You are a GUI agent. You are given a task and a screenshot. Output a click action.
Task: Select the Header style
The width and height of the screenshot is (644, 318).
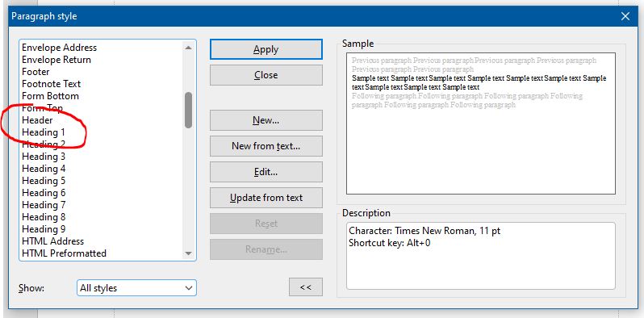[37, 120]
